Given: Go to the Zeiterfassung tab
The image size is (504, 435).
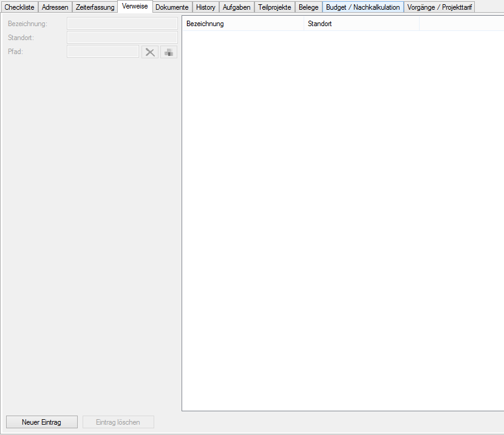Looking at the screenshot, I should coord(95,7).
